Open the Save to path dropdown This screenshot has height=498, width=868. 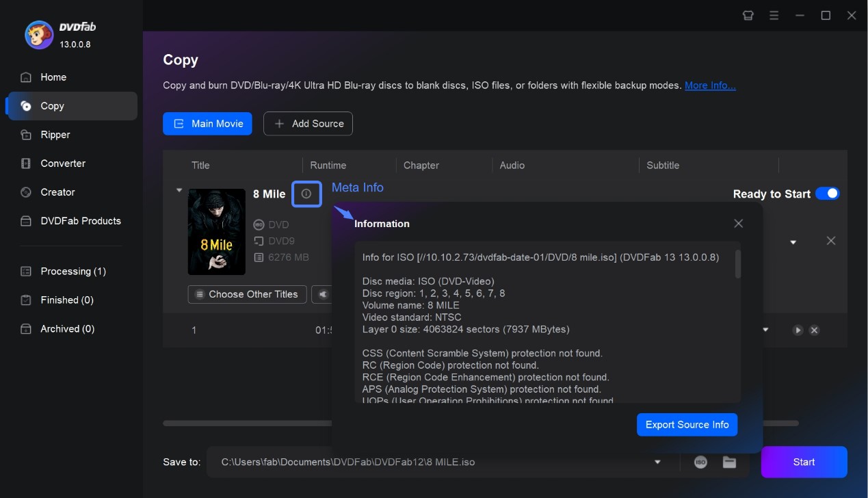coord(657,462)
